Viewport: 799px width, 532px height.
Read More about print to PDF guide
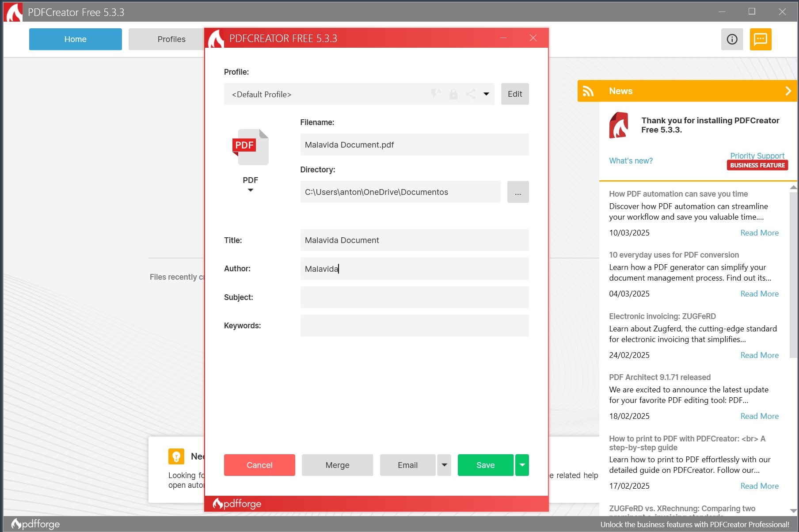[759, 486]
